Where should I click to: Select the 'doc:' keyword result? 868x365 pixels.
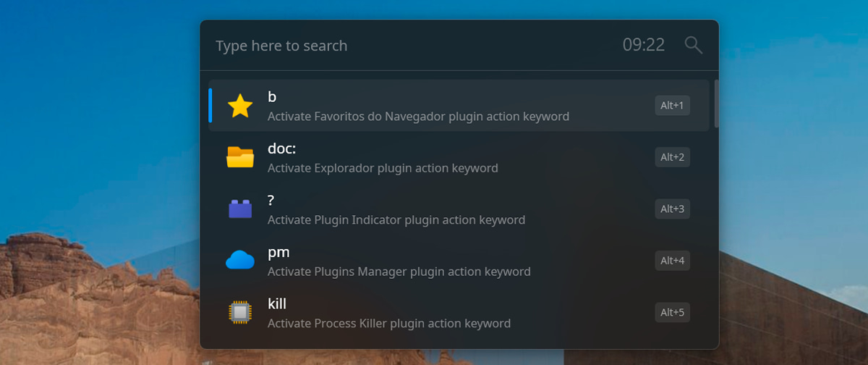pos(459,157)
